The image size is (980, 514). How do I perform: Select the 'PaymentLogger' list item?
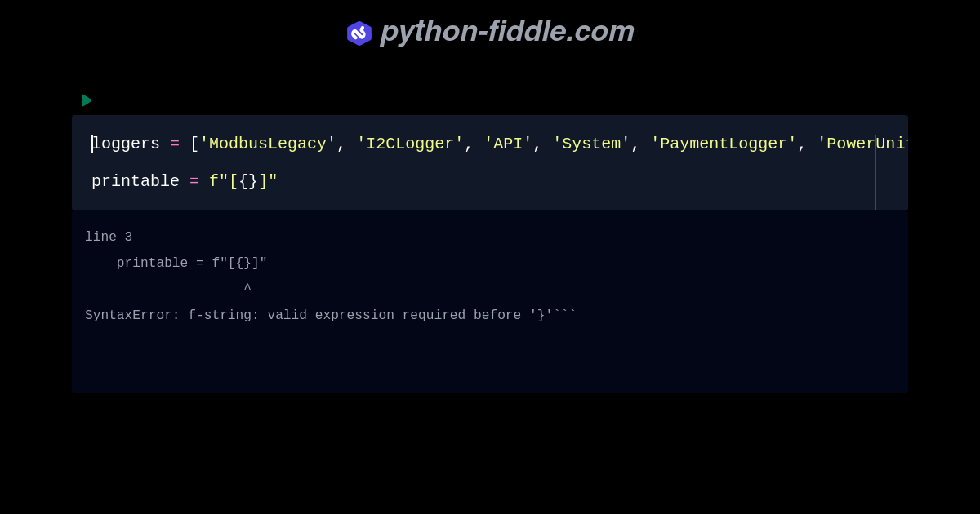(x=724, y=144)
